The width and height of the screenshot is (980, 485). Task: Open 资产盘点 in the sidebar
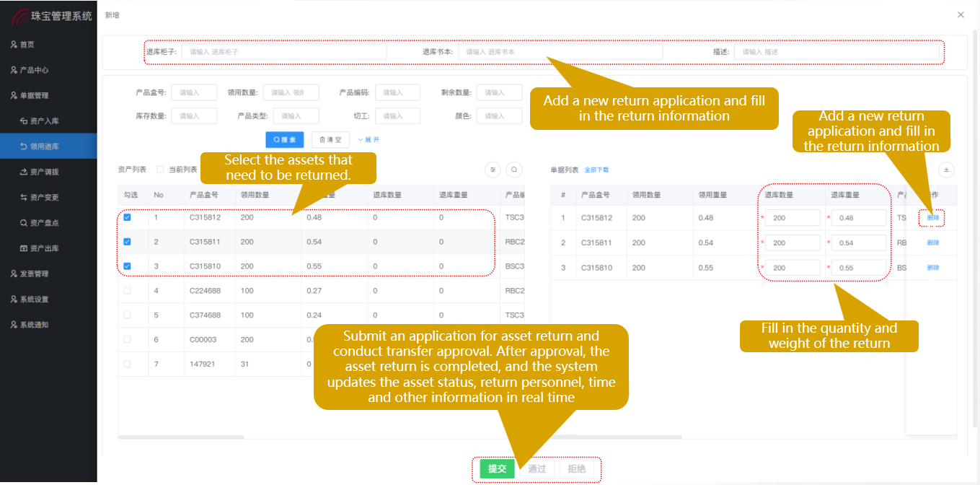coord(44,223)
